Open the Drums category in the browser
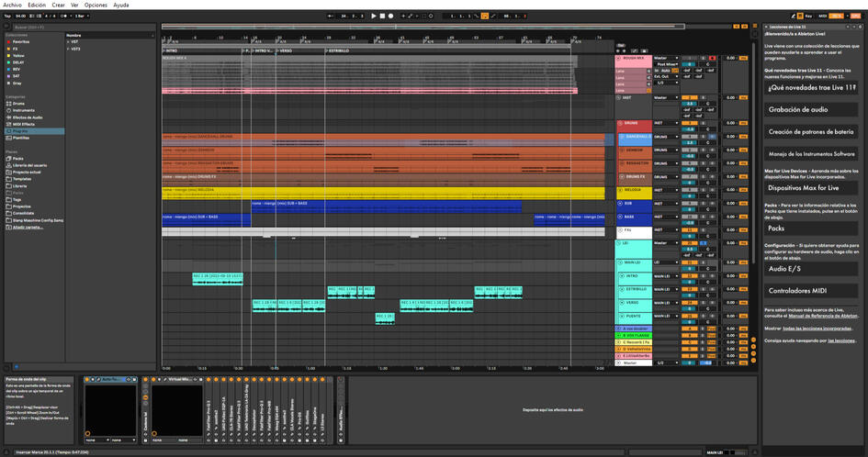Image resolution: width=868 pixels, height=457 pixels. coord(18,104)
